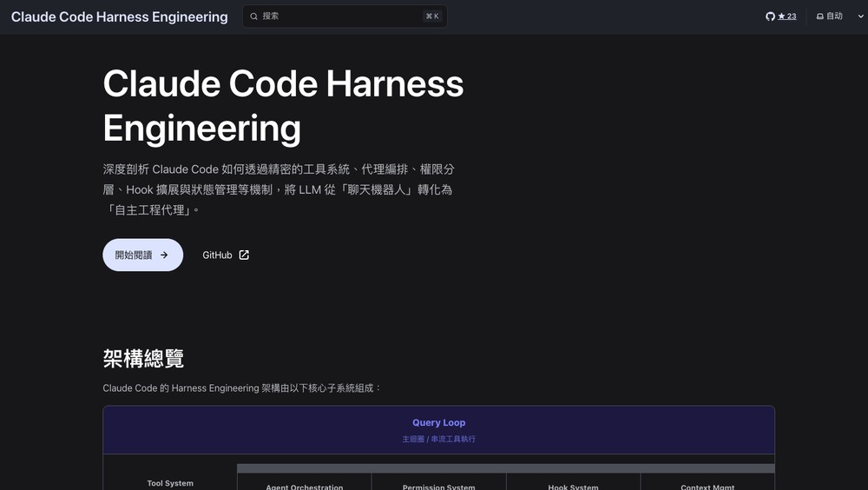This screenshot has width=868, height=490.
Task: Click the sentence starting 'Claude Code 的 Harness Engineering'
Action: click(242, 388)
